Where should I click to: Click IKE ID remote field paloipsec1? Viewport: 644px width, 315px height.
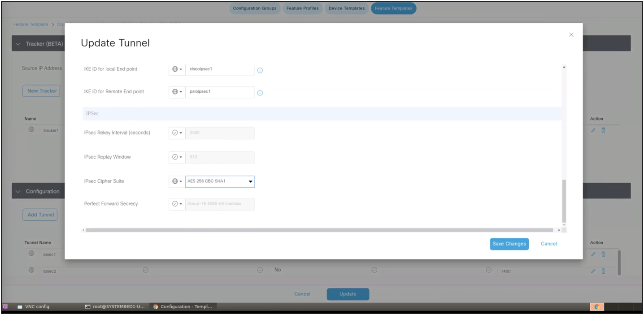(220, 91)
